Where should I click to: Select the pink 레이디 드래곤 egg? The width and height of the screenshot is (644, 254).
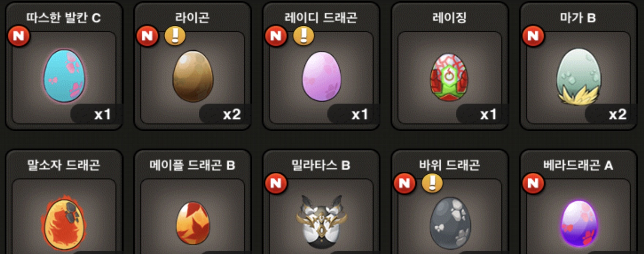[322, 76]
